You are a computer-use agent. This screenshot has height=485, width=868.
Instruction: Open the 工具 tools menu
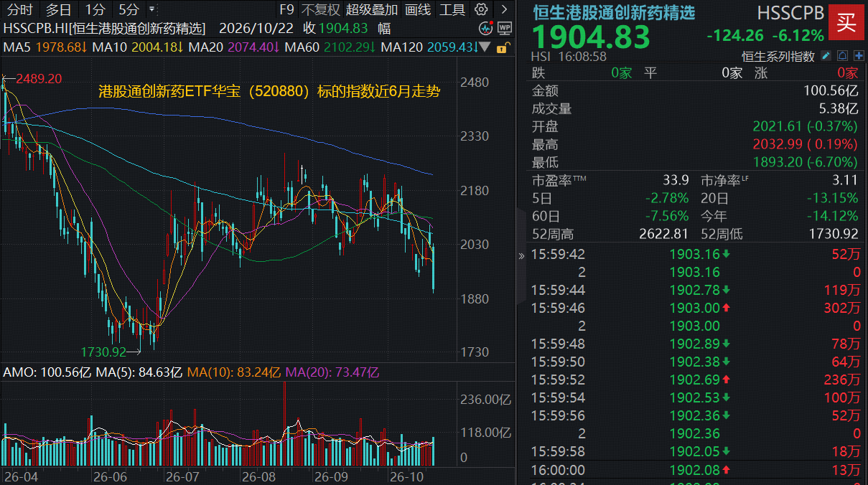[452, 9]
